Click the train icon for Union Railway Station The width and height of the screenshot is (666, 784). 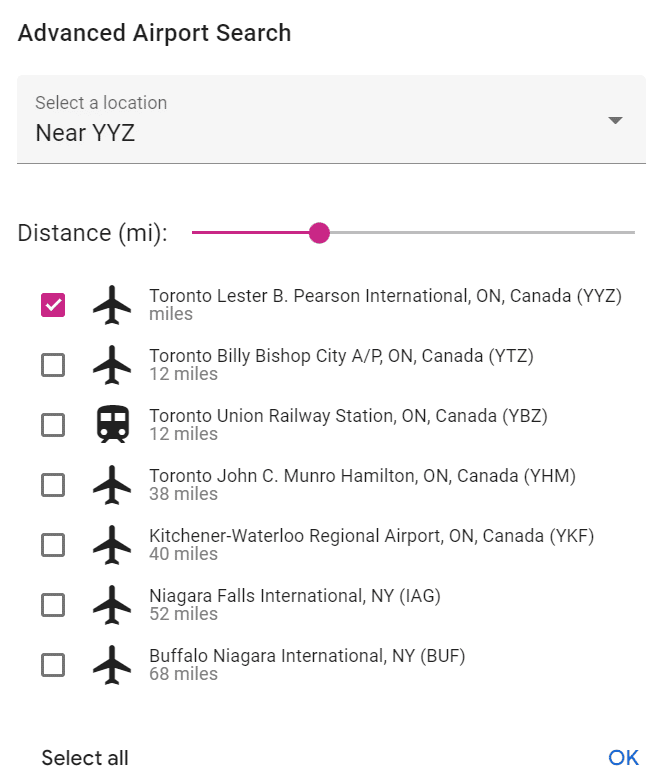[112, 425]
